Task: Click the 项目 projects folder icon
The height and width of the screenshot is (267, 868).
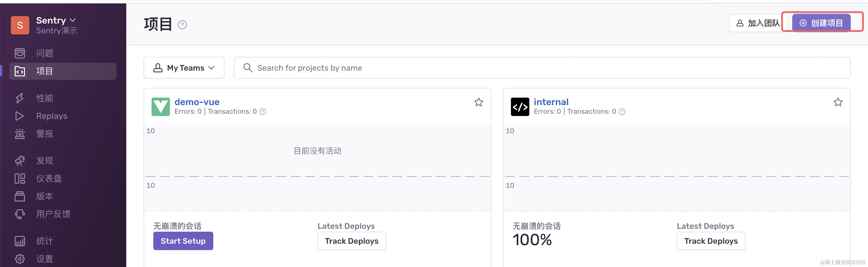Action: click(20, 71)
